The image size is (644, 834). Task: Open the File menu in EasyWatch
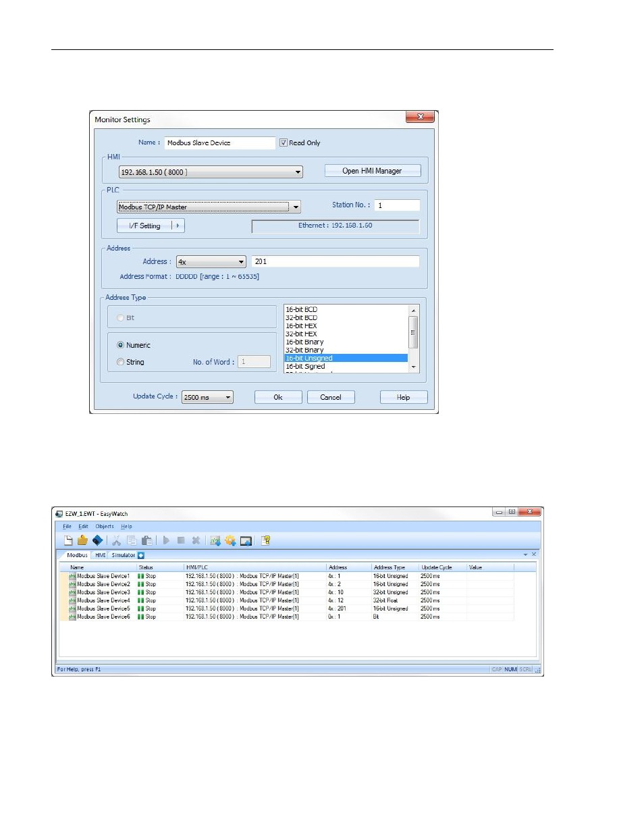(67, 526)
